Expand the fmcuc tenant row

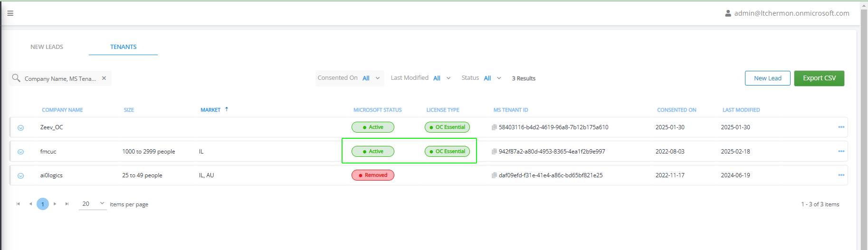20,152
